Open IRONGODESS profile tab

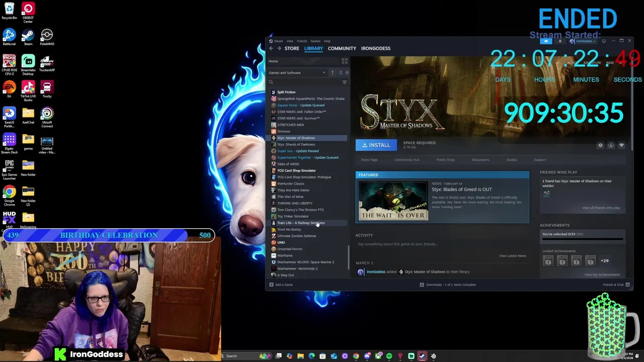point(376,48)
